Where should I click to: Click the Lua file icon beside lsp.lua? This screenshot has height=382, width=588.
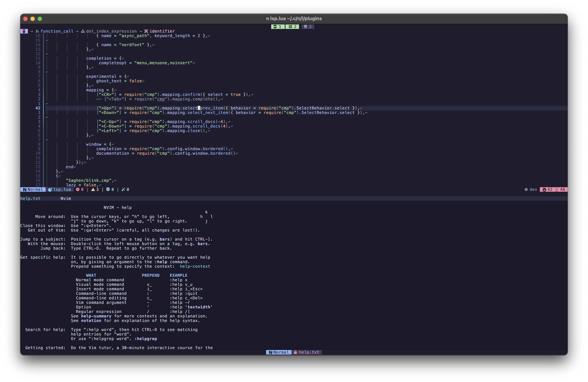[50, 190]
